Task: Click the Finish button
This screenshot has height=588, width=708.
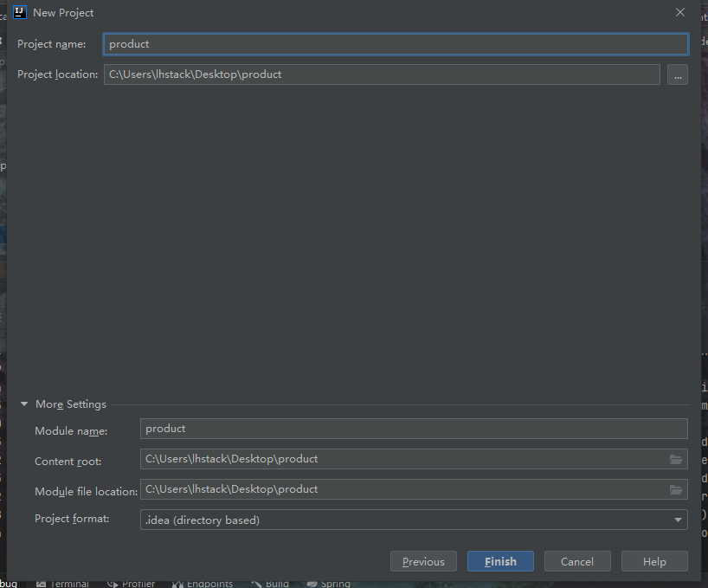Action: coord(500,561)
